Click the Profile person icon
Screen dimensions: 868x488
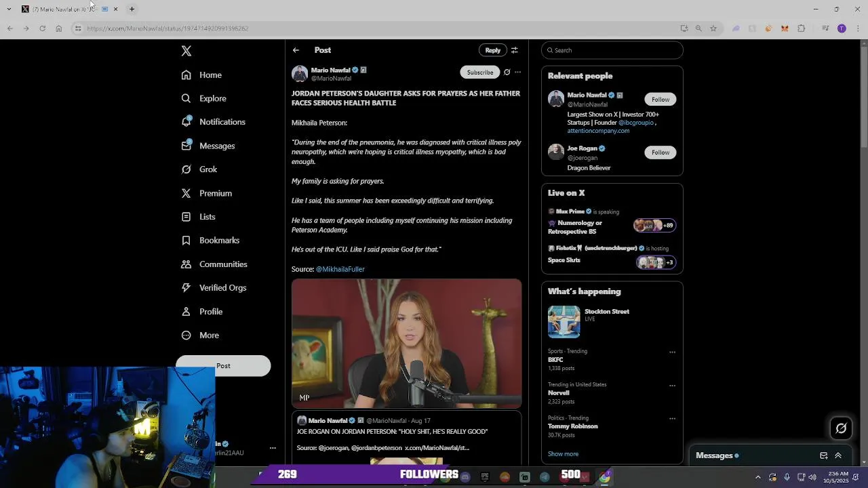click(186, 312)
